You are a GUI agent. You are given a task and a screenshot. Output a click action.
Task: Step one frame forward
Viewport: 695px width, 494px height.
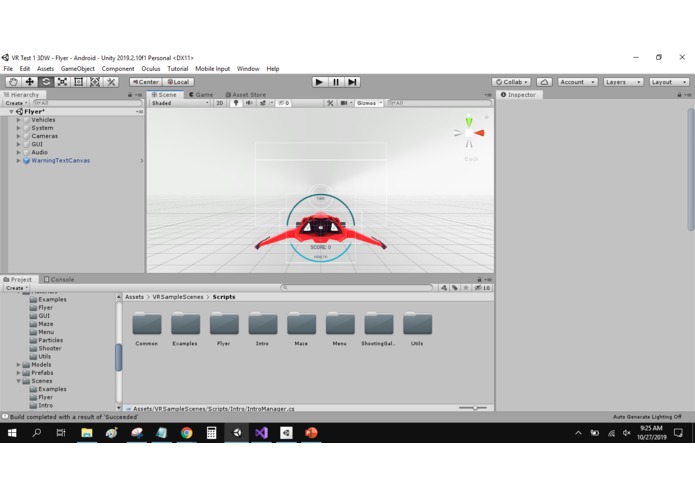point(352,82)
